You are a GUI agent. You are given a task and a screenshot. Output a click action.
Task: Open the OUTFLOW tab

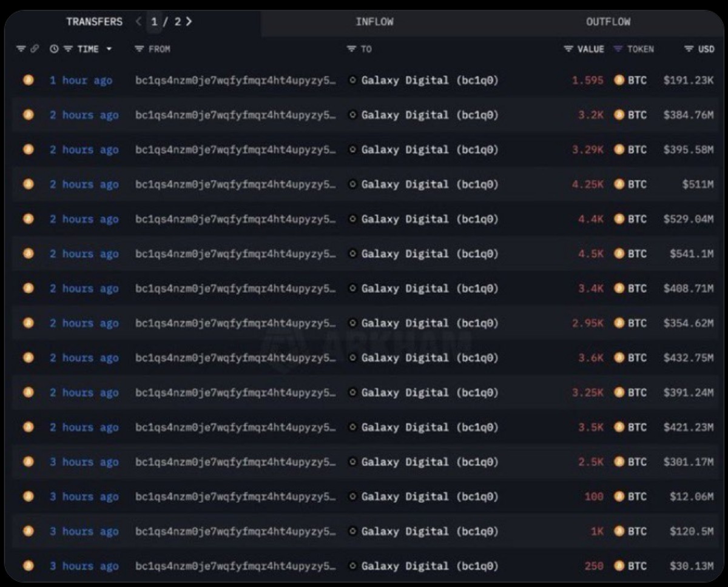tap(608, 22)
